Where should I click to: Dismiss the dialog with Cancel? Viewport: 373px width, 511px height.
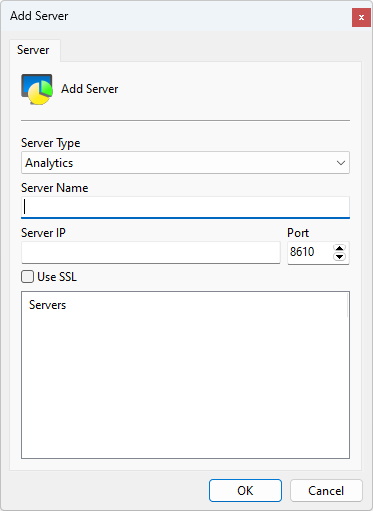coord(326,490)
